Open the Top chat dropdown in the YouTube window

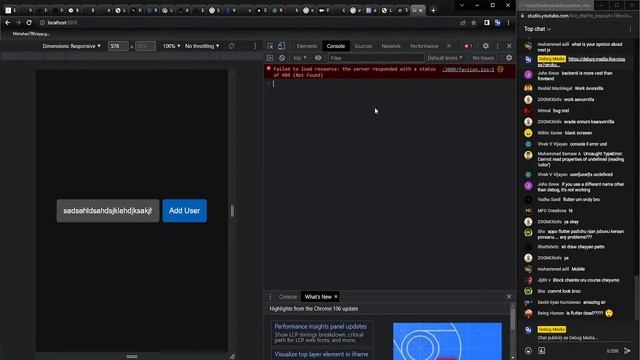(x=537, y=29)
